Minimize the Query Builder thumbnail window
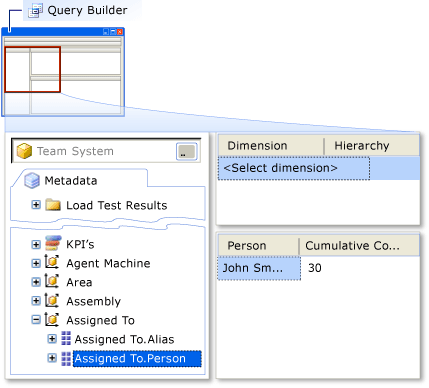The height and width of the screenshot is (388, 429). tap(106, 32)
